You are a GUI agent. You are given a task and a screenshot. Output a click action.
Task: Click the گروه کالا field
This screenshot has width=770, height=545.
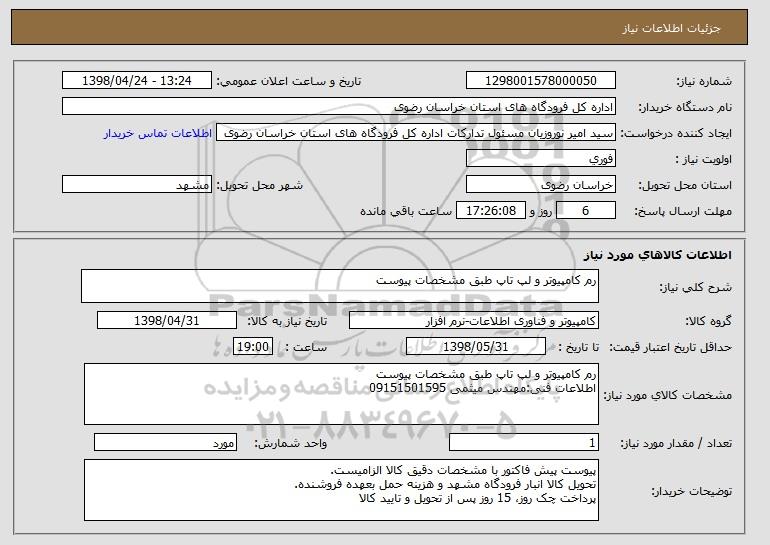474,321
